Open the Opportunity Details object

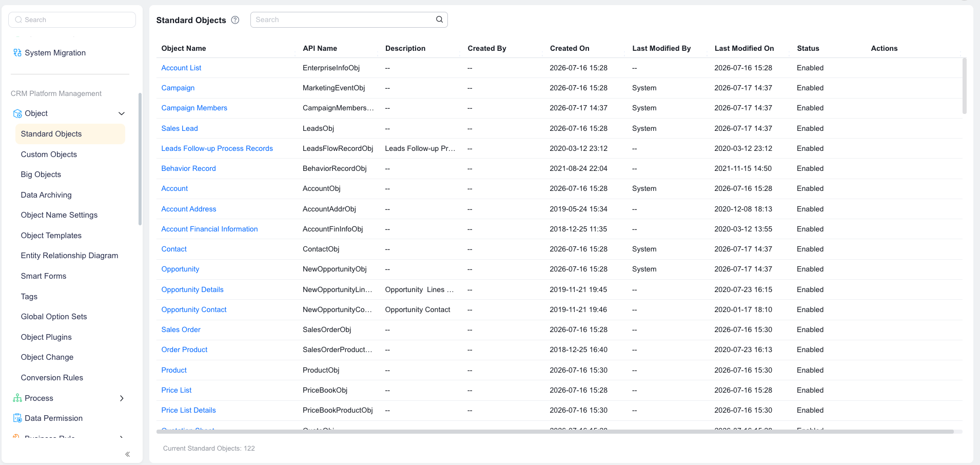point(192,289)
